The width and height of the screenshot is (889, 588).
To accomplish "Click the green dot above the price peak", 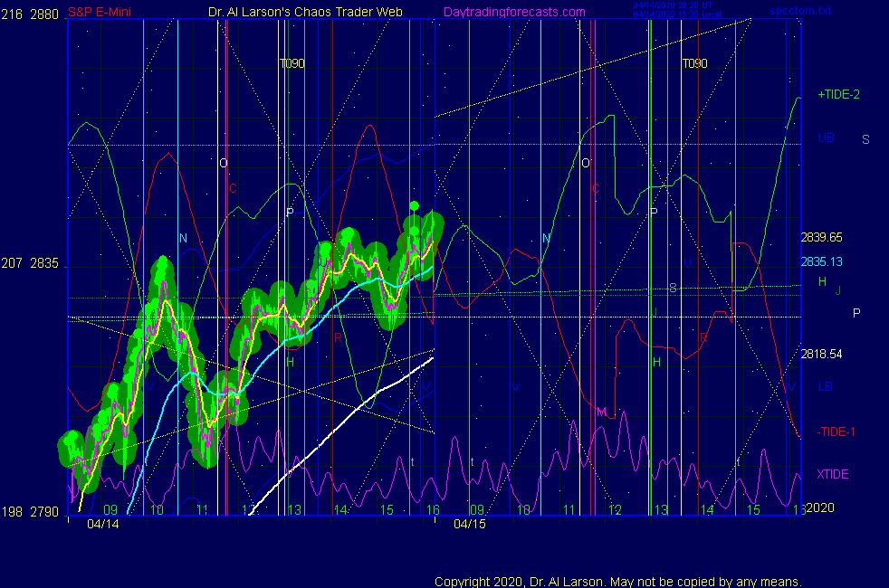I will pyautogui.click(x=415, y=205).
